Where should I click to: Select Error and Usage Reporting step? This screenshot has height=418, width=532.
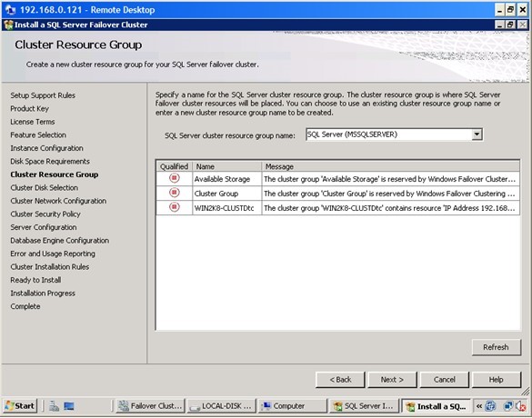(53, 254)
